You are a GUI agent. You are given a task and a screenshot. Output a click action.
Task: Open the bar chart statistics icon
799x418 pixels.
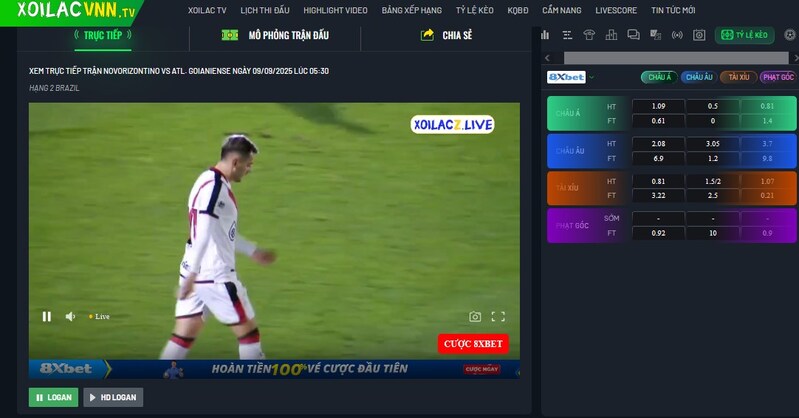pyautogui.click(x=545, y=35)
